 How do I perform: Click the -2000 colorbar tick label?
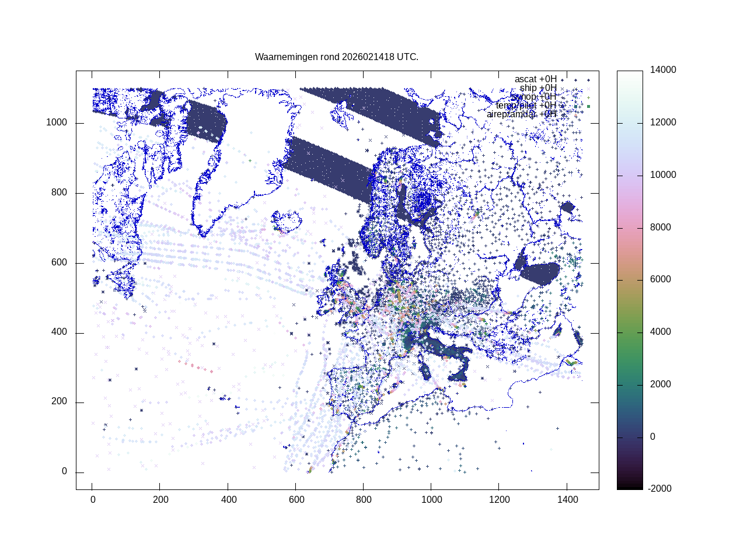point(659,489)
